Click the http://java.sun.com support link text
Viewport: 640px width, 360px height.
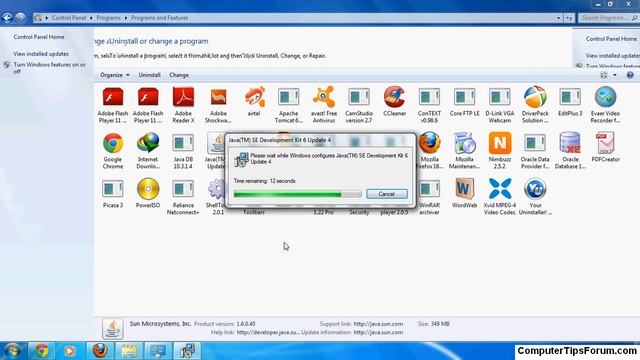[378, 324]
